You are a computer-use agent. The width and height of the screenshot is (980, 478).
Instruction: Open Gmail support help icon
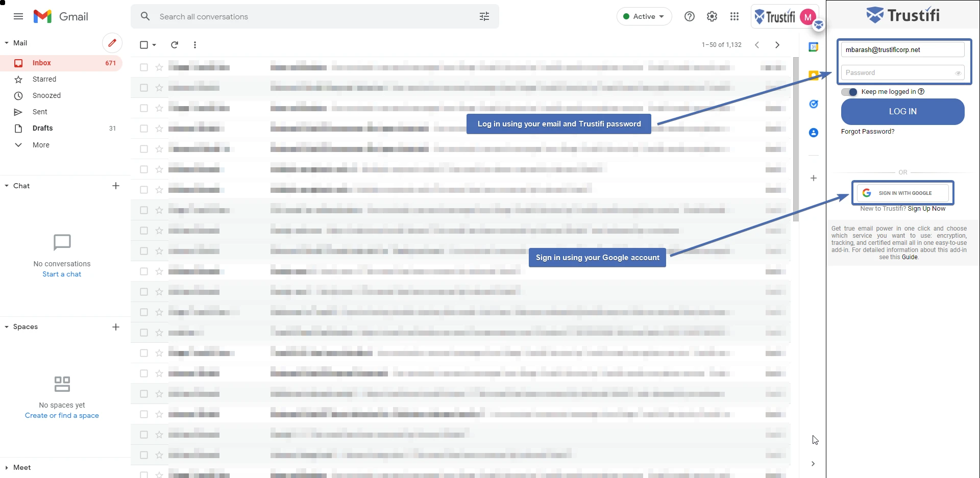689,16
